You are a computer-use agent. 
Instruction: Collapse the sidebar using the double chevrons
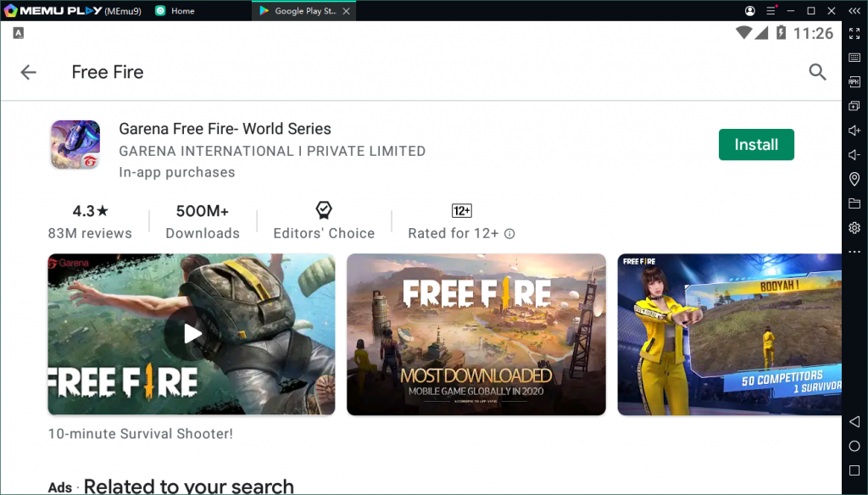pos(854,11)
